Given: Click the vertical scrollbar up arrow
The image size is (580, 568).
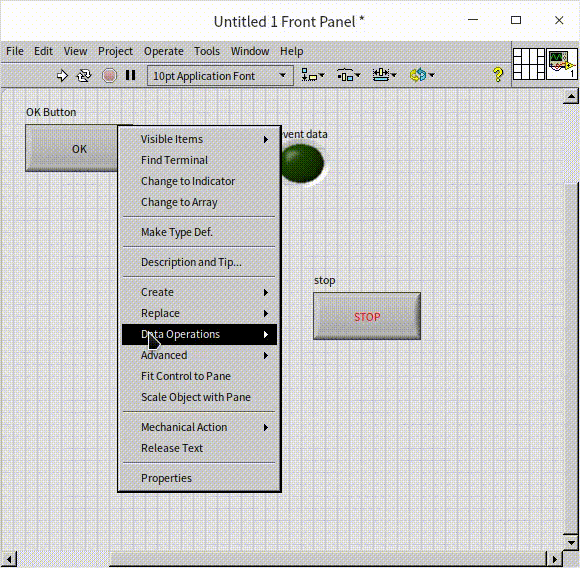Looking at the screenshot, I should (x=571, y=97).
